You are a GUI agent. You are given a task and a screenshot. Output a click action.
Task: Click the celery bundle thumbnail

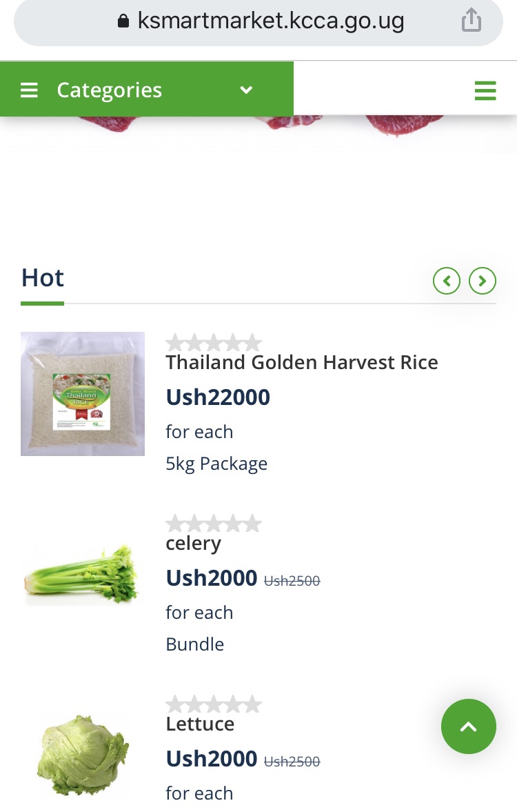83,575
